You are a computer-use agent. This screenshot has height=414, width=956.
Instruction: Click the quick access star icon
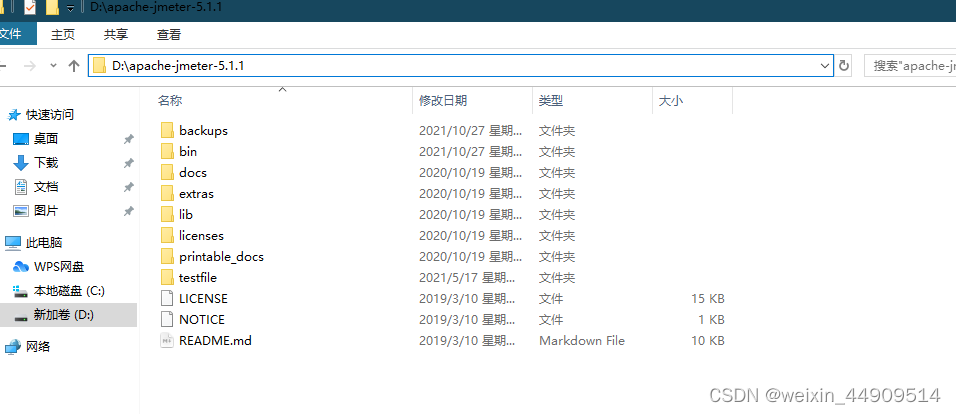tap(13, 115)
